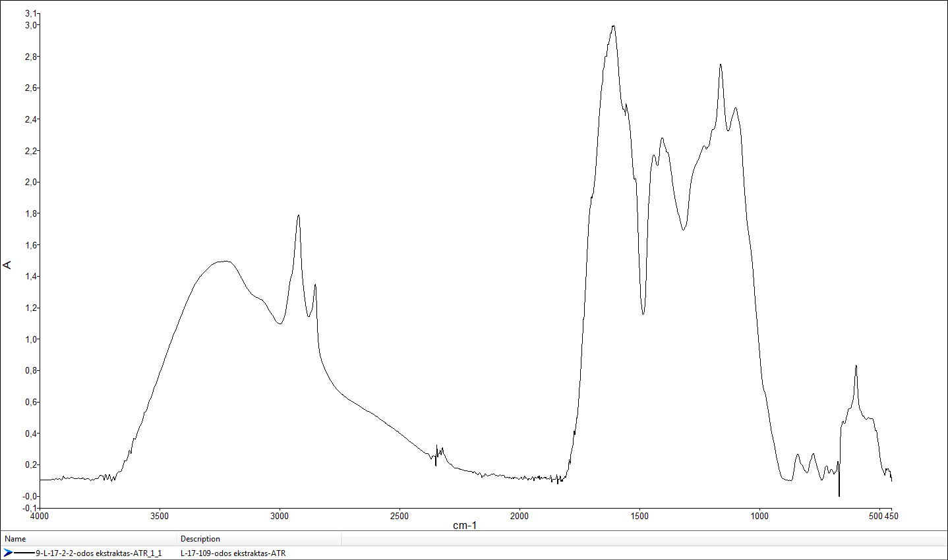Click the 3,0 tick on the absorbance axis

coord(31,25)
